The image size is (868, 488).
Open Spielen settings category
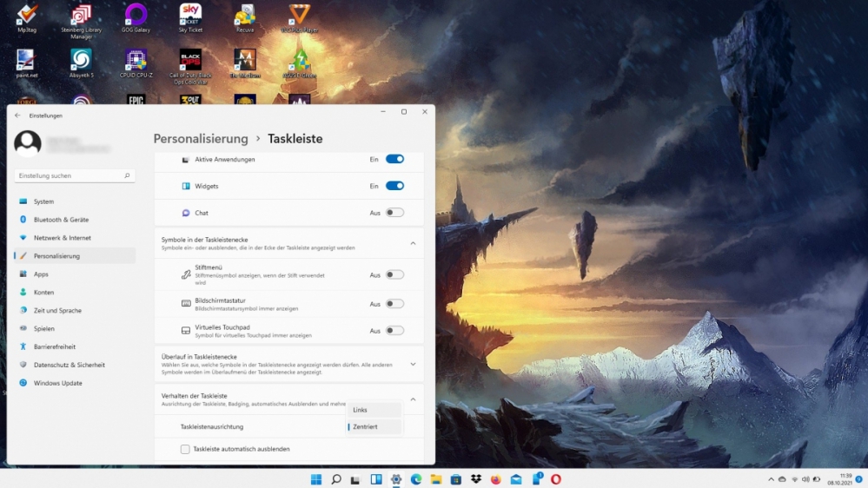pyautogui.click(x=75, y=328)
